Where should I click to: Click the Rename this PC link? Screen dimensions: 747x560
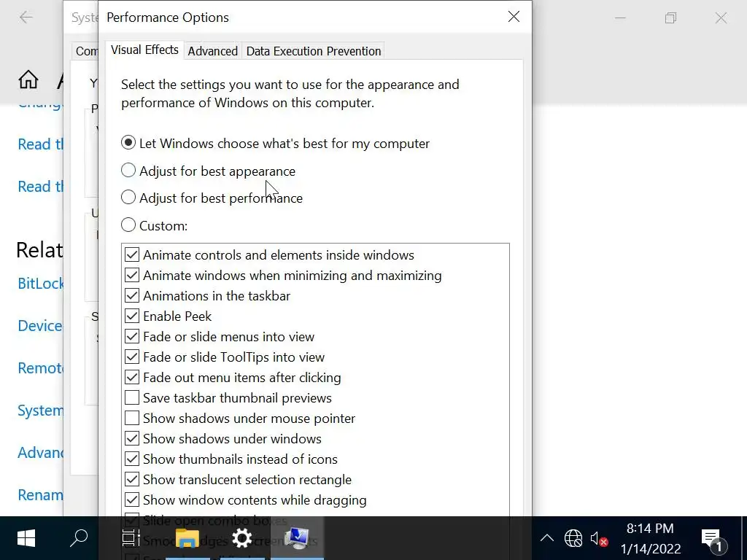click(41, 495)
